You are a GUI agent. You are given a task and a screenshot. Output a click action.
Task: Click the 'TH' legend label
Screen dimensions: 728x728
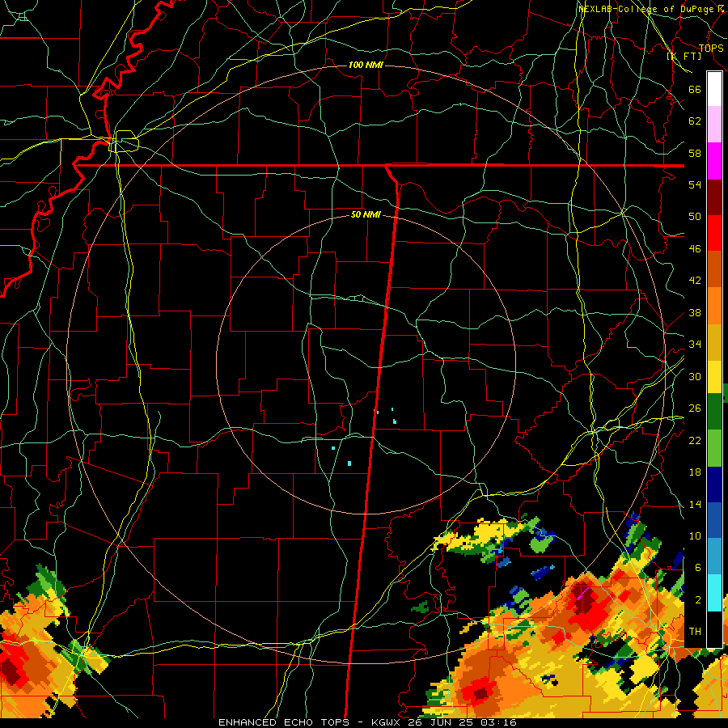[x=695, y=632]
